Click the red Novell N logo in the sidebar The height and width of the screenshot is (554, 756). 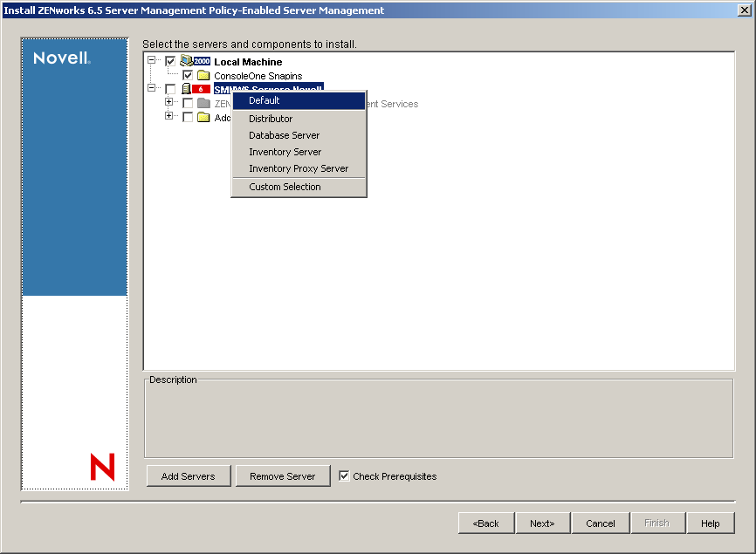(104, 468)
